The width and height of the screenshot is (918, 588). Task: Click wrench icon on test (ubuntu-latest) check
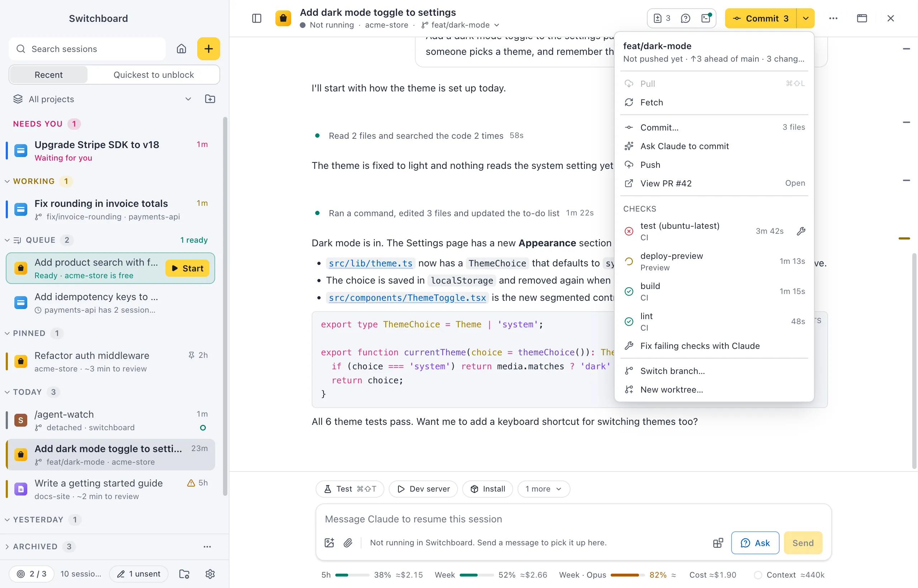[801, 231]
